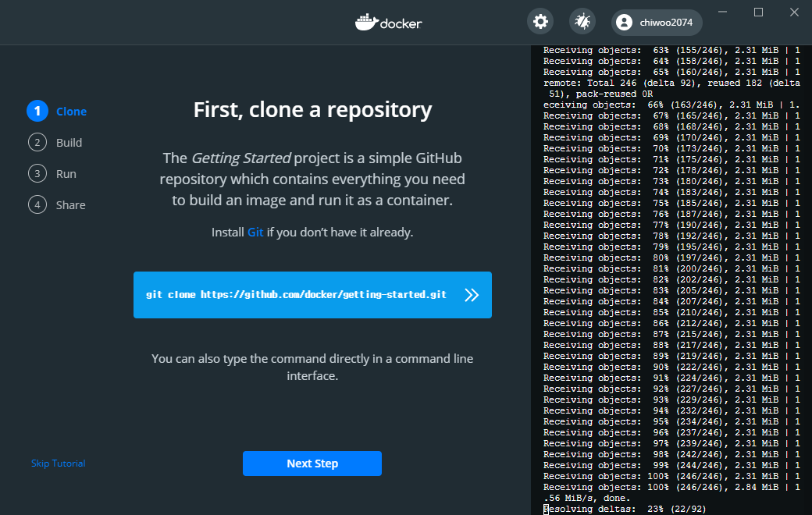812x515 pixels.
Task: Select step 3 Run circle
Action: click(37, 173)
